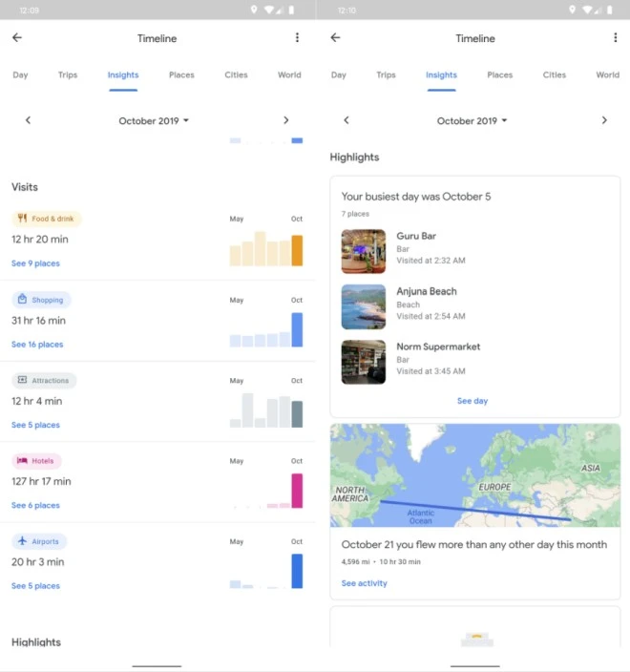
Task: Go to next month on left screen
Action: point(285,120)
